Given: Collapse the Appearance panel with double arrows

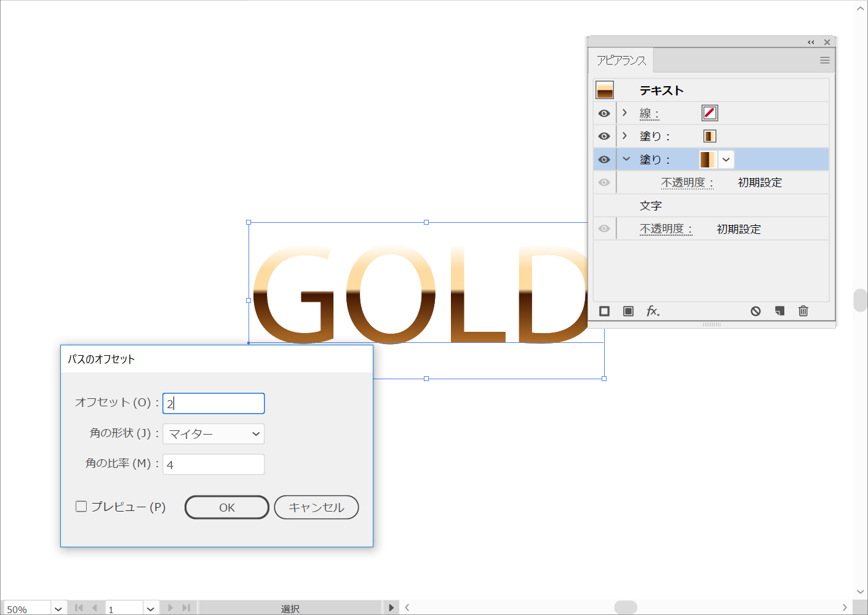Looking at the screenshot, I should (x=811, y=42).
